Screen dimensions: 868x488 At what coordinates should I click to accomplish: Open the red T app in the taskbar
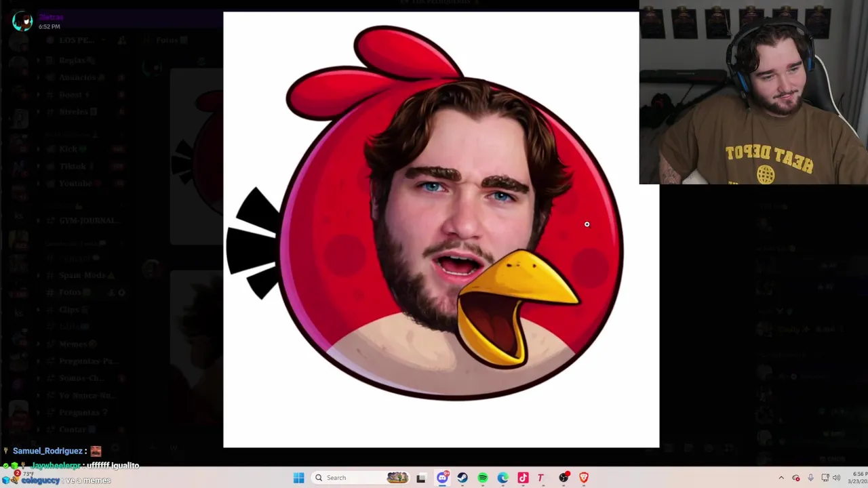point(540,478)
